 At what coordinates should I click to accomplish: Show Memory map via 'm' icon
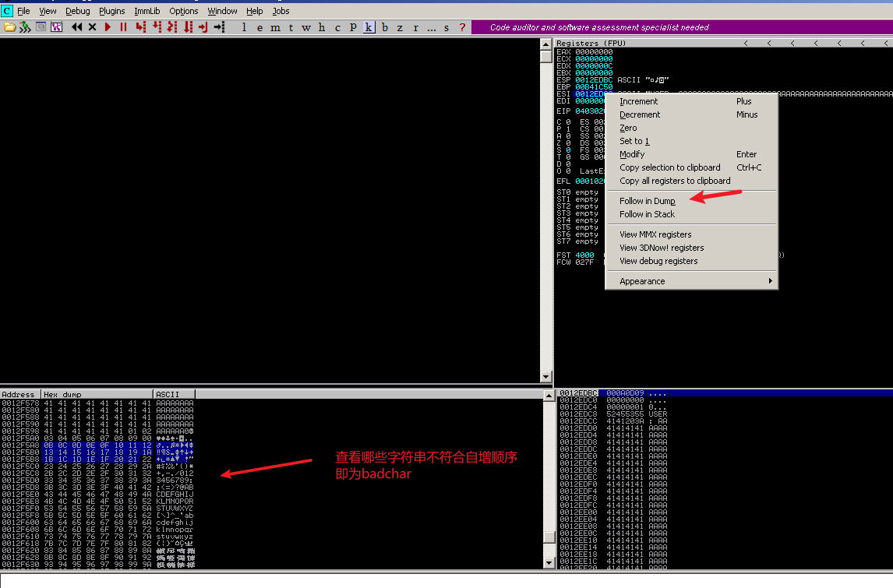click(275, 26)
